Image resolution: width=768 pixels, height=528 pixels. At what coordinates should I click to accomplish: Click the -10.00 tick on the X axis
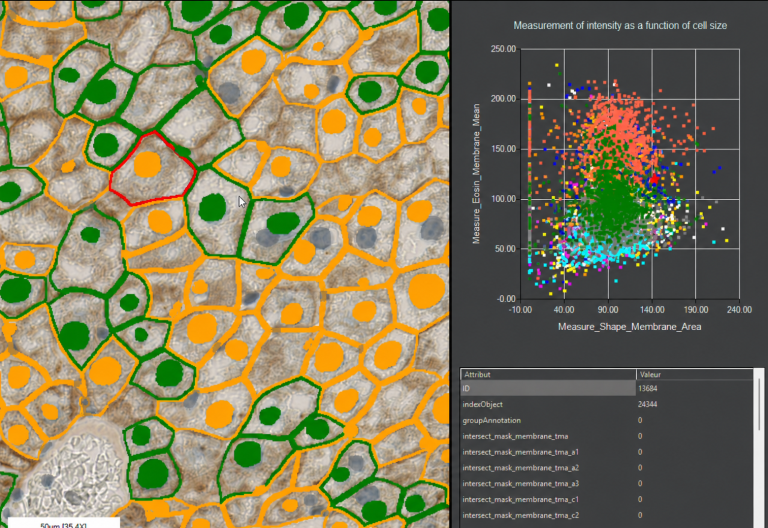pyautogui.click(x=520, y=310)
